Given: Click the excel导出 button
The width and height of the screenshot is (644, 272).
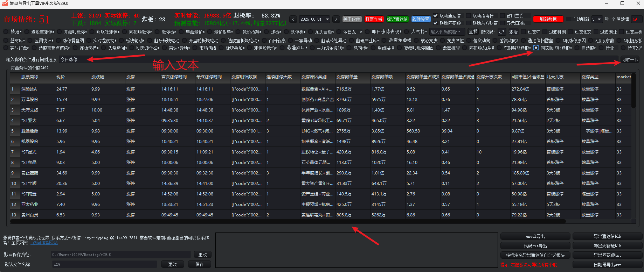Looking at the screenshot, I should pos(535,236).
